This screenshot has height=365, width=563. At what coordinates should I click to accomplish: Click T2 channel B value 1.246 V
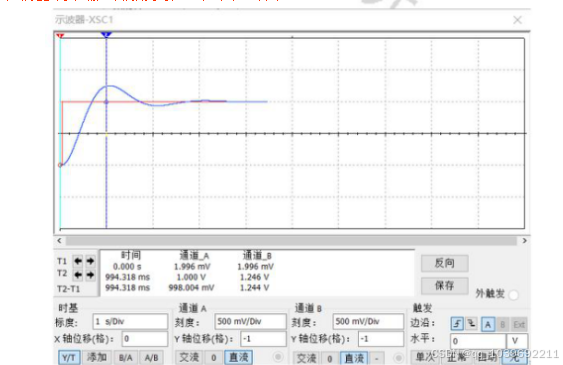(255, 277)
